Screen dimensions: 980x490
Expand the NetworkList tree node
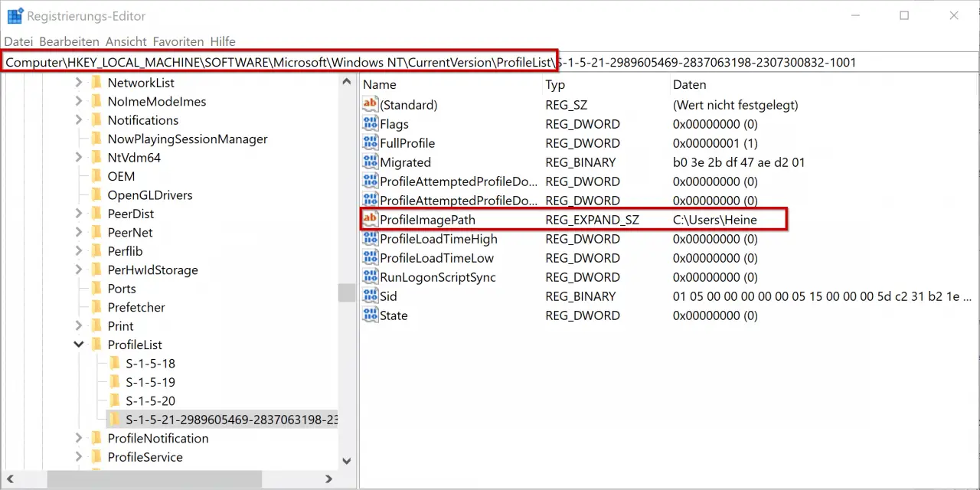coord(78,83)
